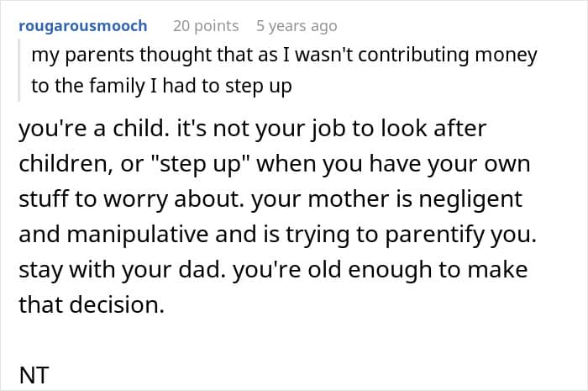This screenshot has height=391, width=588.
Task: Open the rougarousmooch user profile
Action: 82,26
